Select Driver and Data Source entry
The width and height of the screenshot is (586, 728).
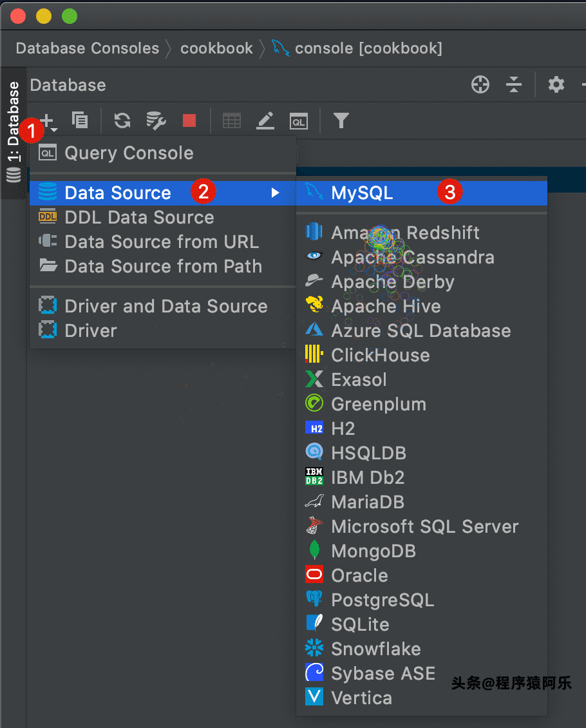[x=162, y=307]
